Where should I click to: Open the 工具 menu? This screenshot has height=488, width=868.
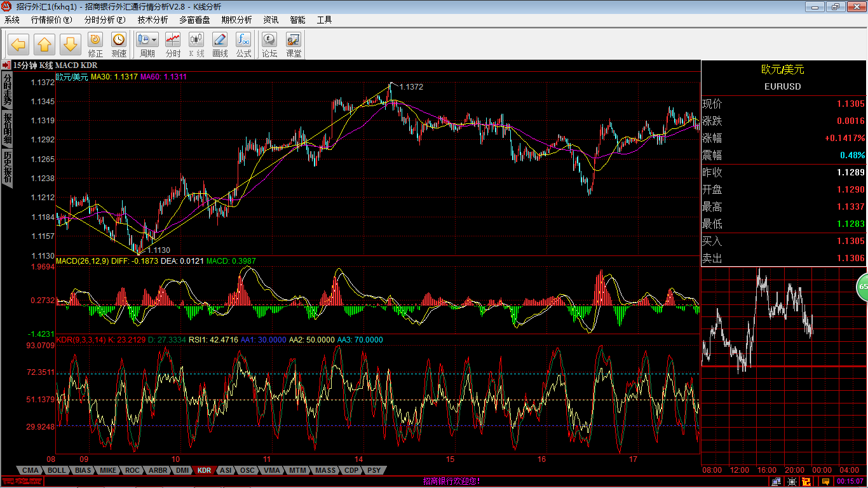tap(324, 20)
